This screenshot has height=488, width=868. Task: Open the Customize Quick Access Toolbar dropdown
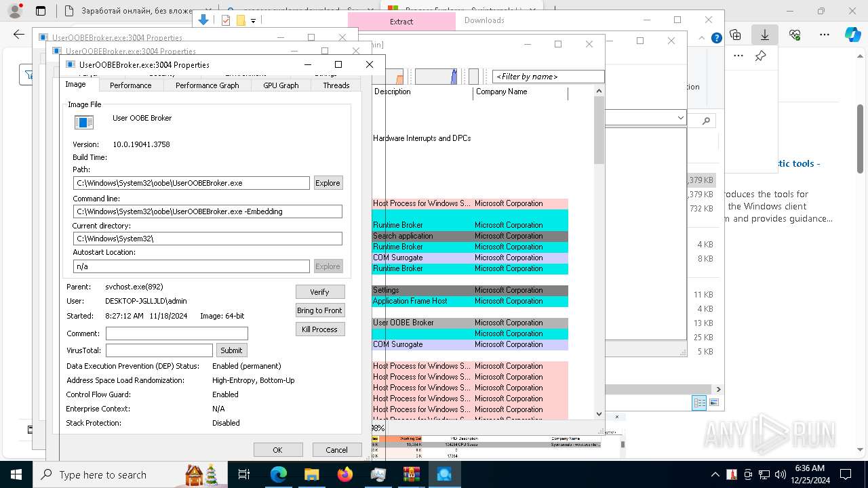pyautogui.click(x=253, y=21)
